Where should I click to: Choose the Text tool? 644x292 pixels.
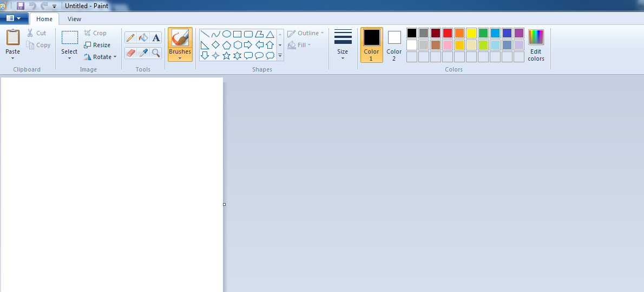156,38
